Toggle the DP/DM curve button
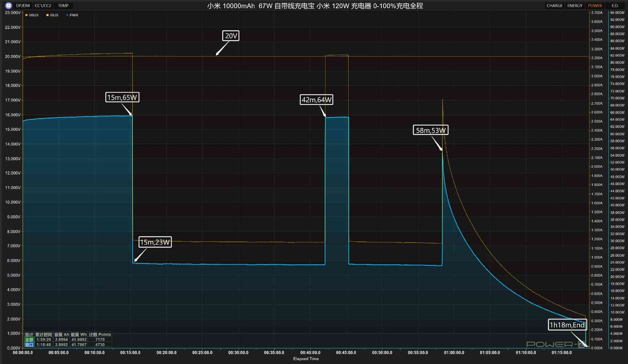Image resolution: width=628 pixels, height=364 pixels. click(23, 6)
